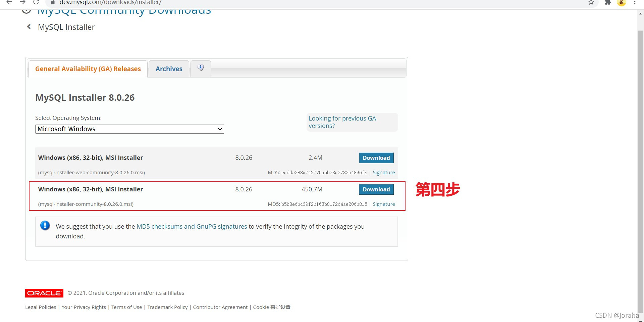Viewport: 644px width, 322px height.
Task: Click the browser back arrow
Action: click(9, 2)
